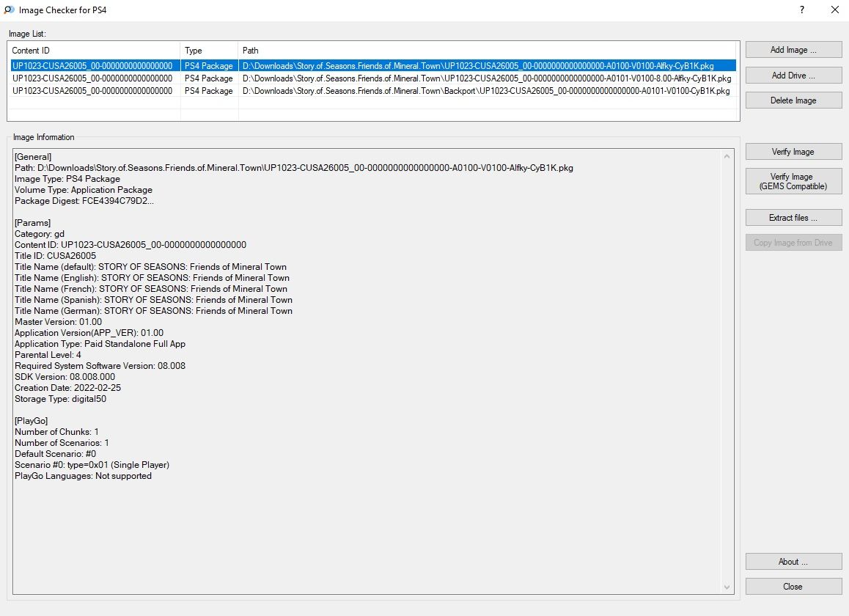This screenshot has height=616, width=849.
Task: Click the Number of Chunks: 1 line
Action: tap(57, 432)
